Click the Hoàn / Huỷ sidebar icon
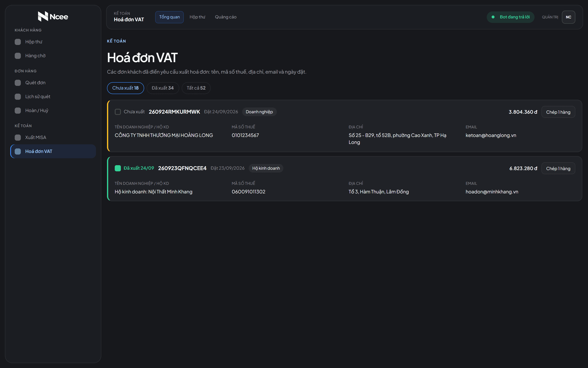This screenshot has height=368, width=588. coord(18,110)
